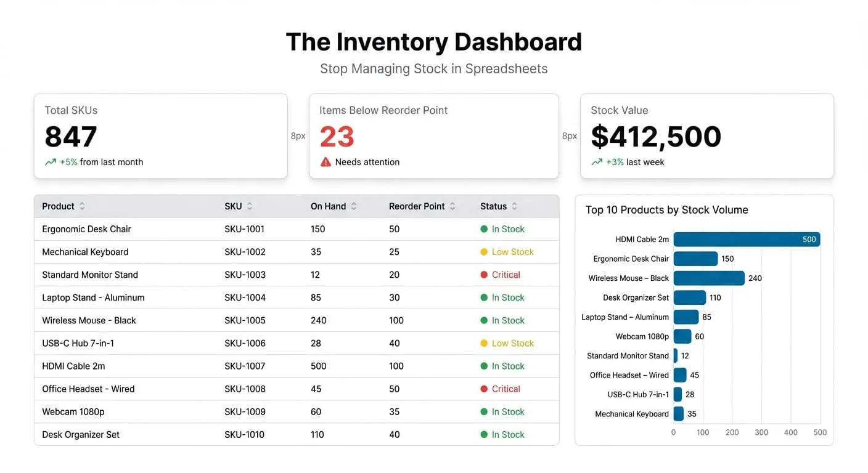Click Status column sort arrows
Screen dimensions: 868x473
(x=514, y=206)
